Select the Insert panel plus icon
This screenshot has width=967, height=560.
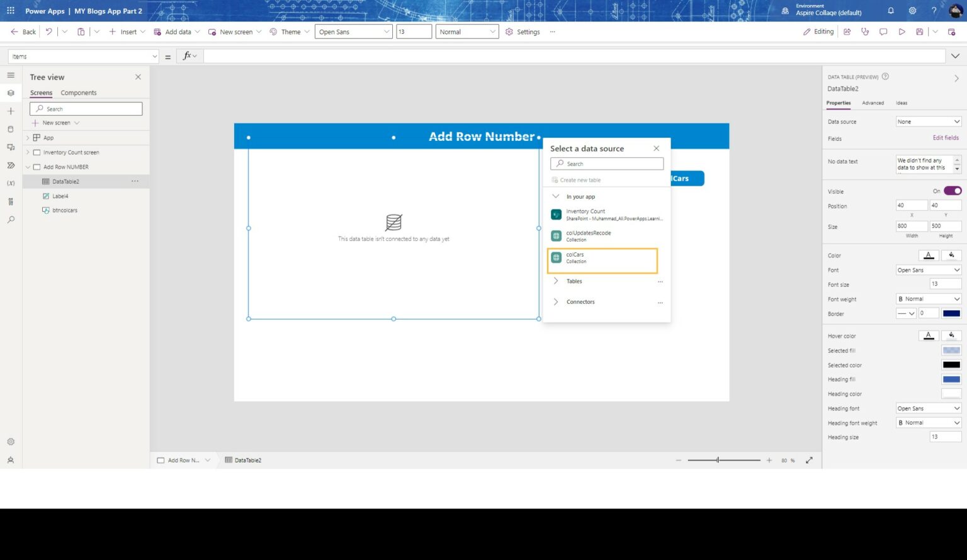10,111
